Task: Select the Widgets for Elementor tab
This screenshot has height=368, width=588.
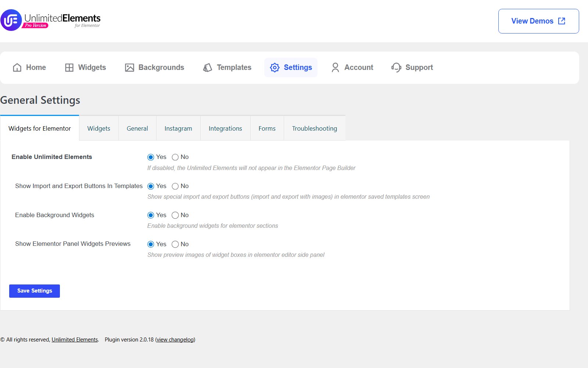Action: [40, 128]
